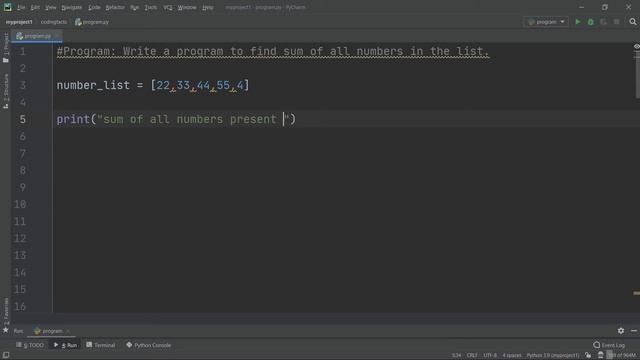Open the File menu
The image size is (640, 360).
(x=21, y=7)
